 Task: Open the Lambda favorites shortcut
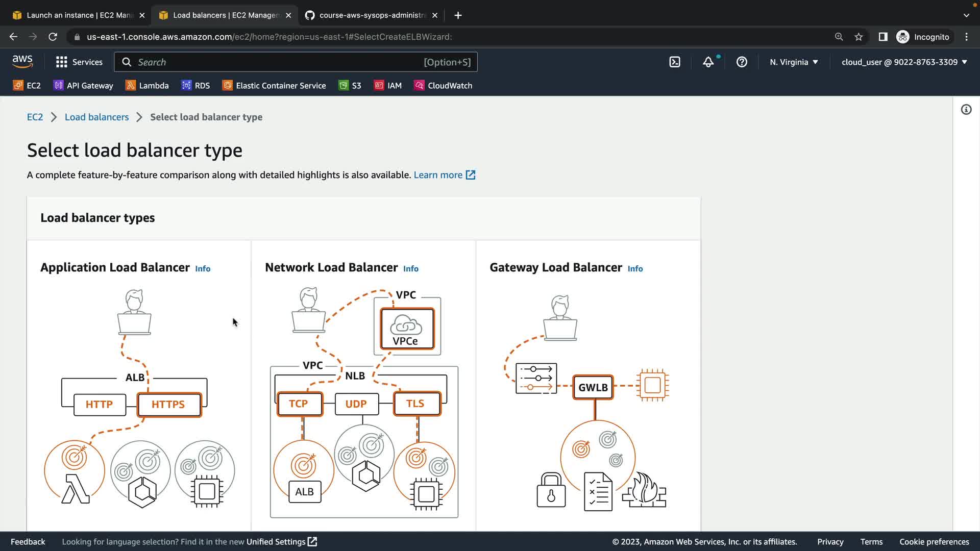(x=147, y=86)
